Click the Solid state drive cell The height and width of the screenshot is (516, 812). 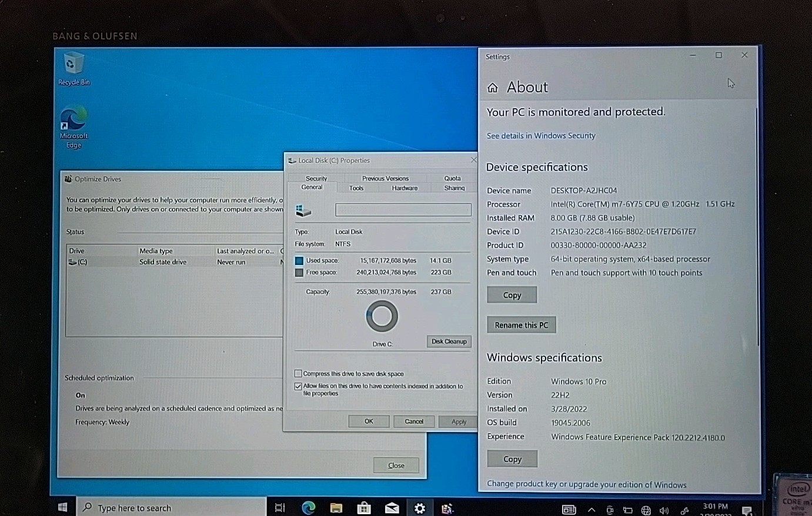coord(163,262)
